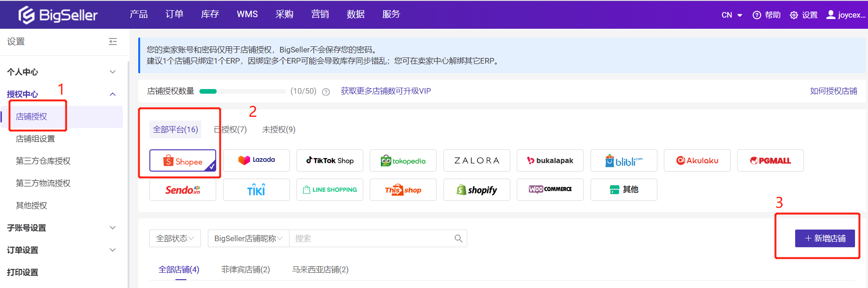Viewport: 868px width, 288px height.
Task: Open the 营销 top menu
Action: pyautogui.click(x=320, y=14)
